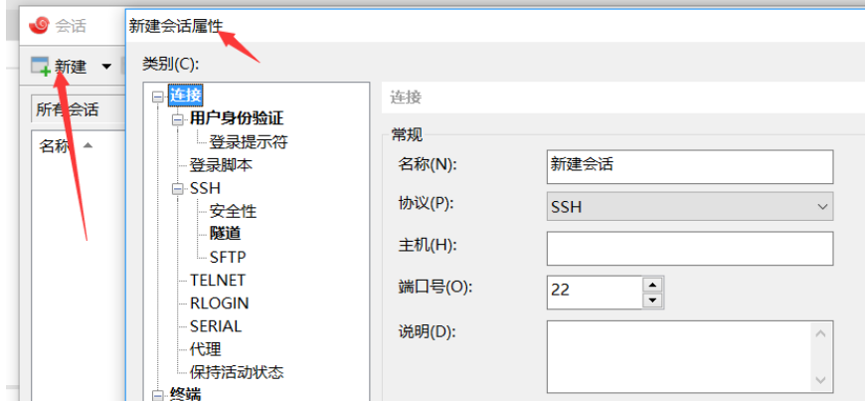
Task: Sort by the 名称 column header
Action: click(55, 147)
